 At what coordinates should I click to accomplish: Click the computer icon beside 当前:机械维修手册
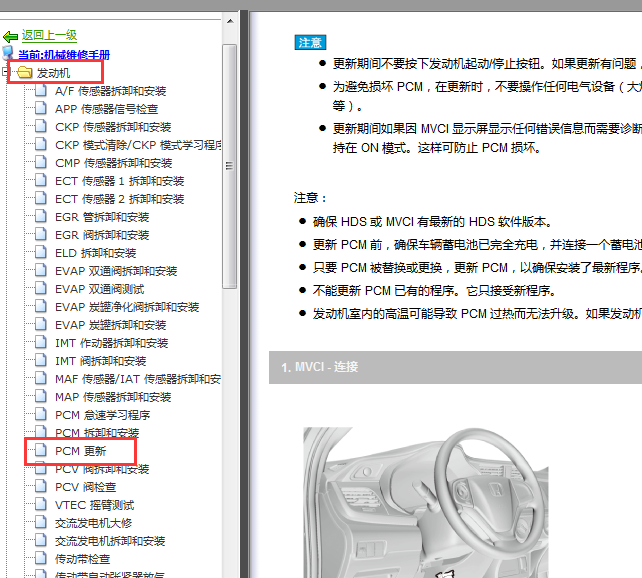point(8,53)
